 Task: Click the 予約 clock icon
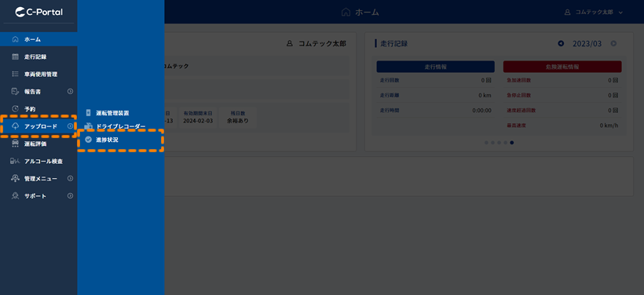coord(15,109)
